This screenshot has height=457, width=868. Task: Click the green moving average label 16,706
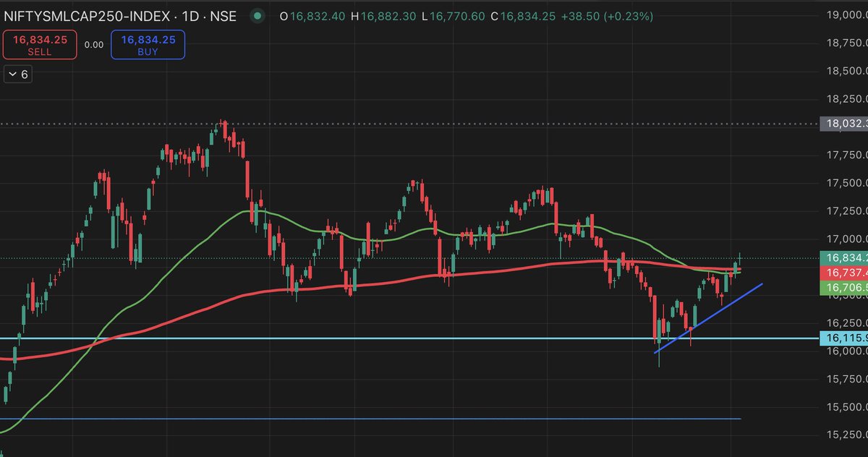click(843, 287)
